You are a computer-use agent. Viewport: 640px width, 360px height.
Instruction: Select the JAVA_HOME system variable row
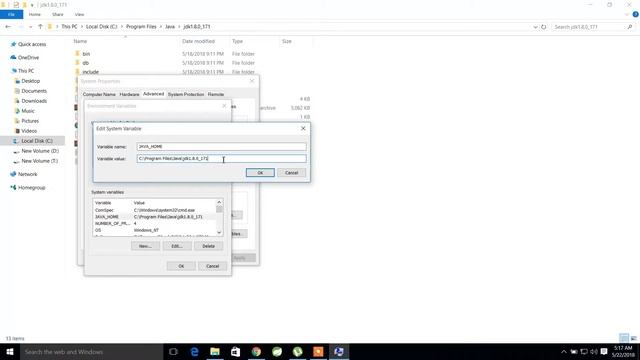click(154, 217)
